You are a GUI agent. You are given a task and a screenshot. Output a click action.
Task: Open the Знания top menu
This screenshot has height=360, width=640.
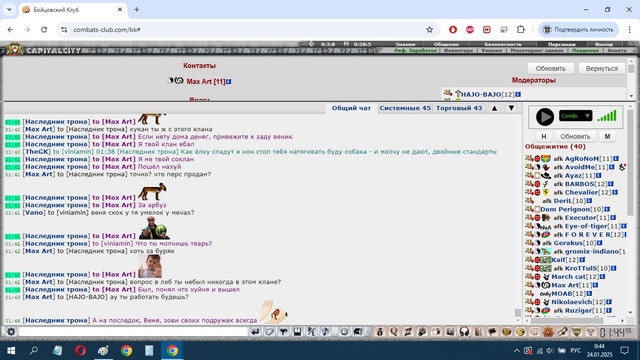(x=405, y=44)
